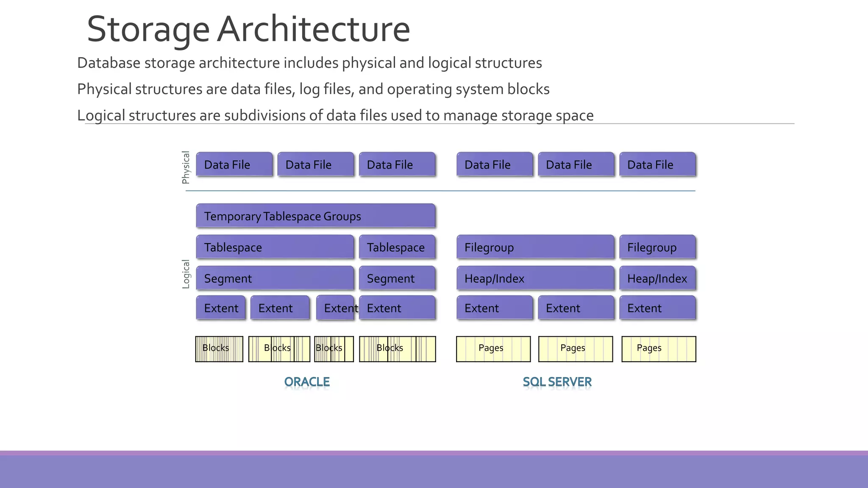Select the narrow Heap/Index box on the far right
This screenshot has height=488, width=868.
coord(657,278)
